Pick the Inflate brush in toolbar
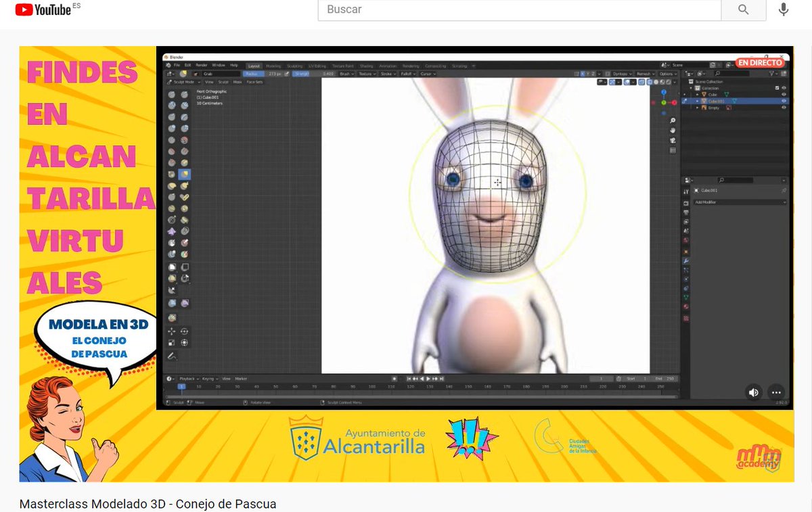 pos(171,129)
